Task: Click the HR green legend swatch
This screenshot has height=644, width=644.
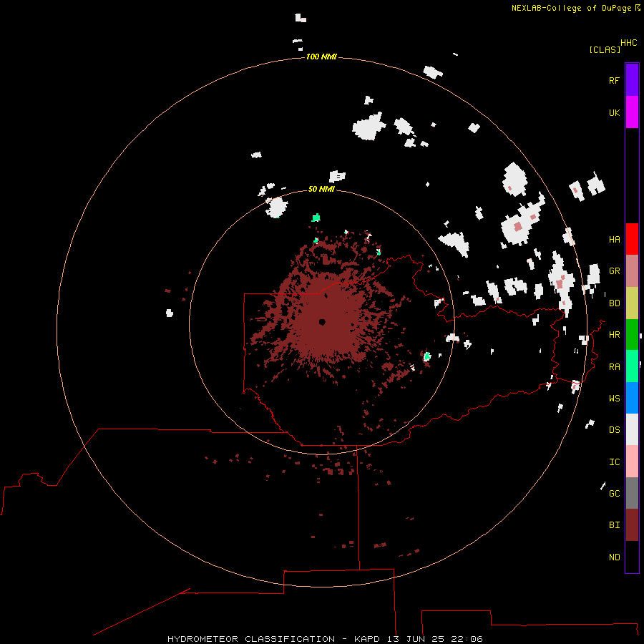Action: pyautogui.click(x=632, y=334)
